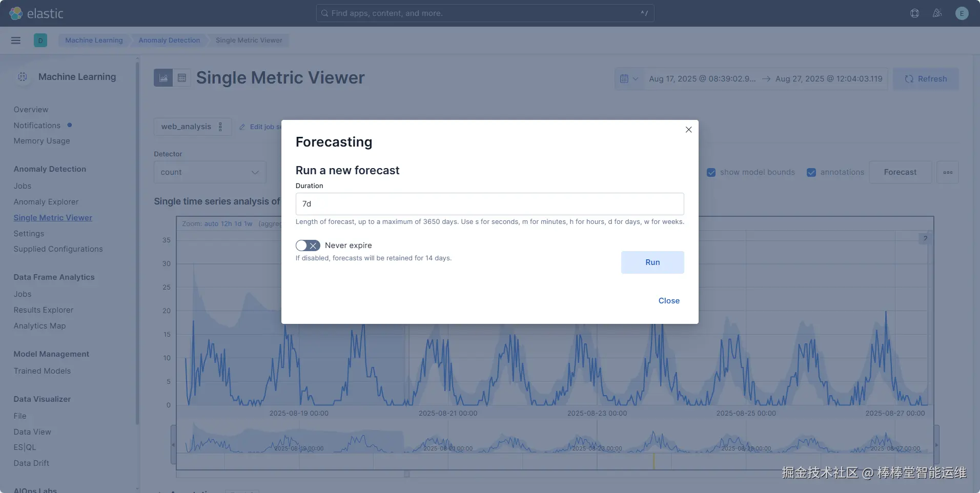Set chart zoom to auto
The width and height of the screenshot is (980, 493).
(x=211, y=224)
